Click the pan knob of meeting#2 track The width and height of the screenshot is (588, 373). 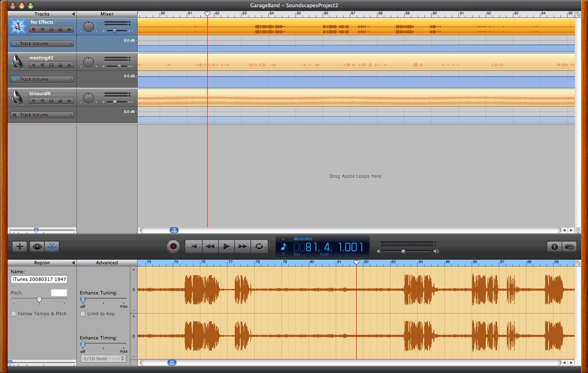[x=88, y=62]
